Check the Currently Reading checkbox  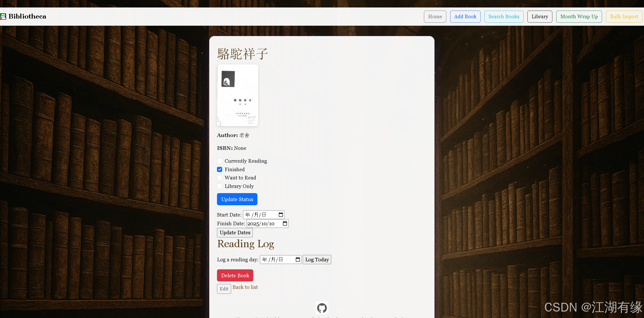[220, 161]
